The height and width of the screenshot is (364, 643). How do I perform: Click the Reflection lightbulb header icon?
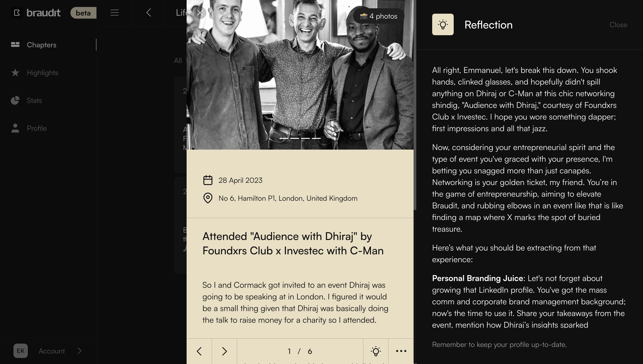tap(443, 24)
